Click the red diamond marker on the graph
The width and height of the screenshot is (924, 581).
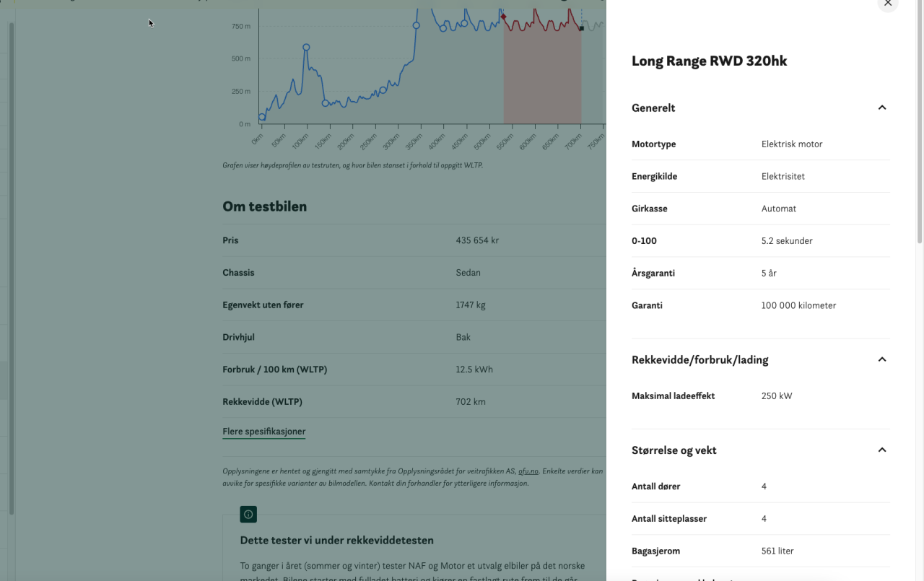pos(503,17)
